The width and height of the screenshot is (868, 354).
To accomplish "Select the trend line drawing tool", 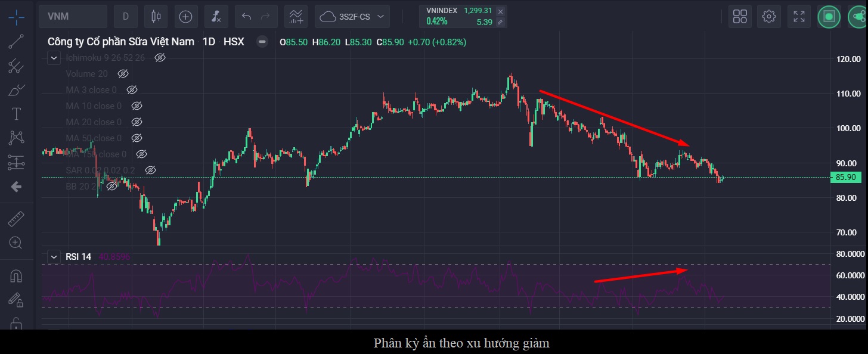I will 16,41.
